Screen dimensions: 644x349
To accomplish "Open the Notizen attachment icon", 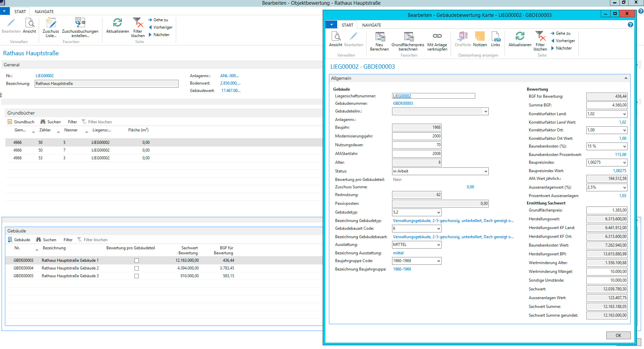I will (x=480, y=37).
